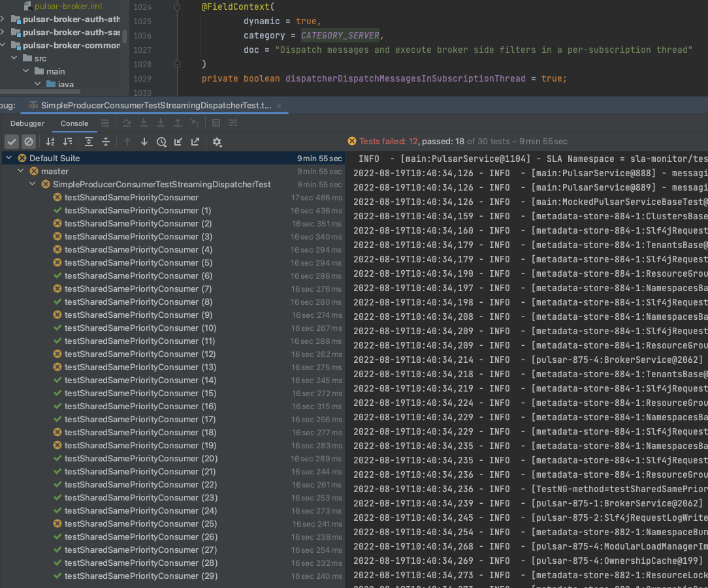Switch to the Debugger tab

27,123
